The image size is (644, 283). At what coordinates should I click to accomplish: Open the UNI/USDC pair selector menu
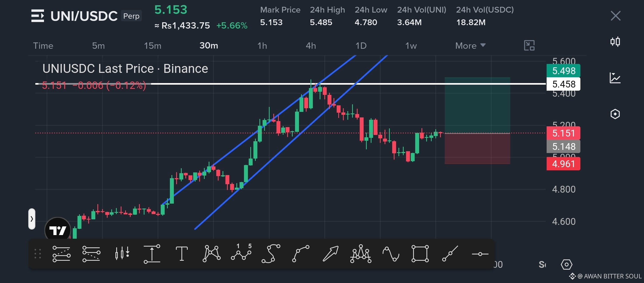pos(38,16)
